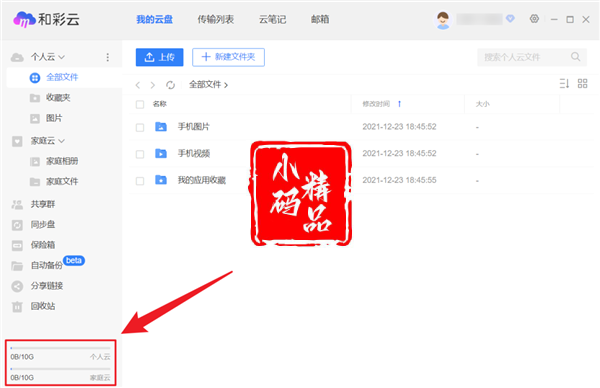The image size is (600, 388).
Task: Click the 0B/10G 个人云 usage text
Action: (22, 357)
